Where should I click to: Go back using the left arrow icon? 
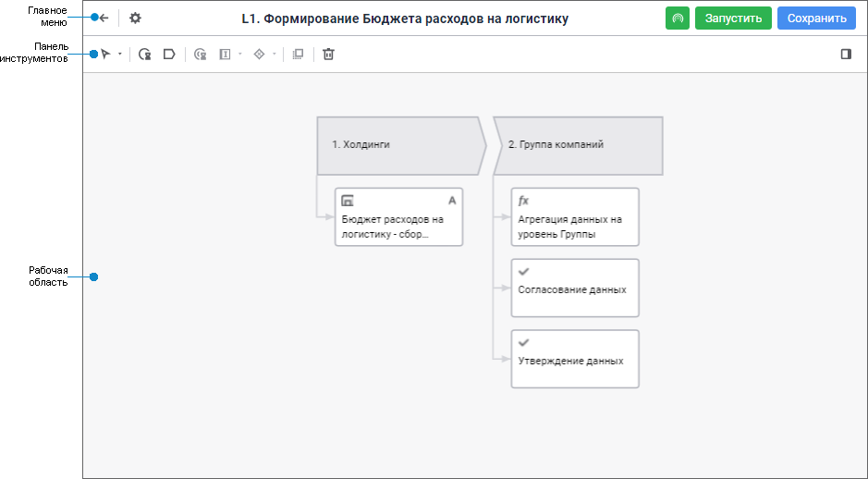(x=104, y=18)
